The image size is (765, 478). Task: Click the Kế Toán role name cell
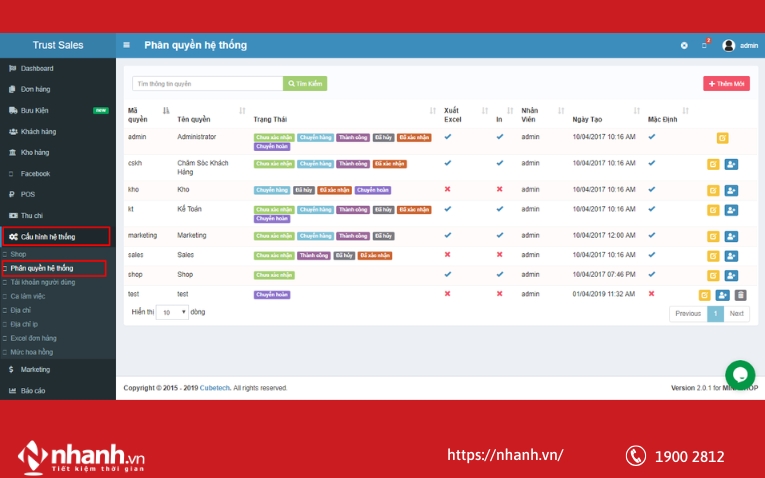pyautogui.click(x=189, y=209)
